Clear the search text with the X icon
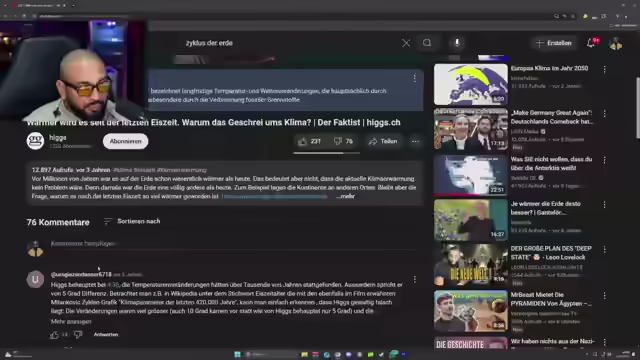 click(406, 43)
